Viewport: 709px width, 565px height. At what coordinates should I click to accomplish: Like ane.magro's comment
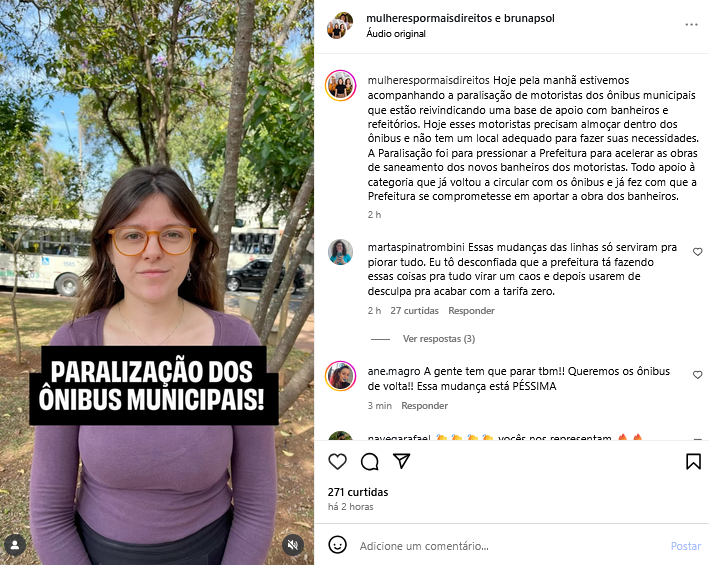click(697, 375)
